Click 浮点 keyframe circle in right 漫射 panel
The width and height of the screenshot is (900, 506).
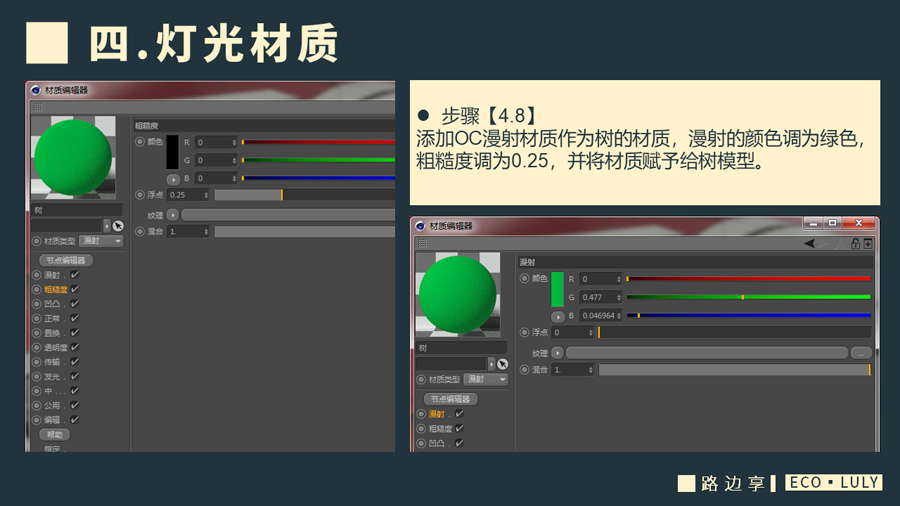tap(524, 332)
